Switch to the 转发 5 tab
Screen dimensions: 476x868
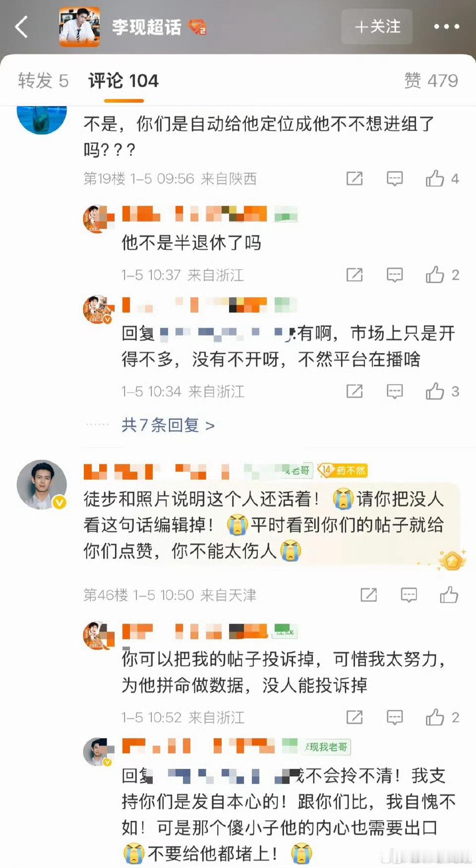pos(43,80)
